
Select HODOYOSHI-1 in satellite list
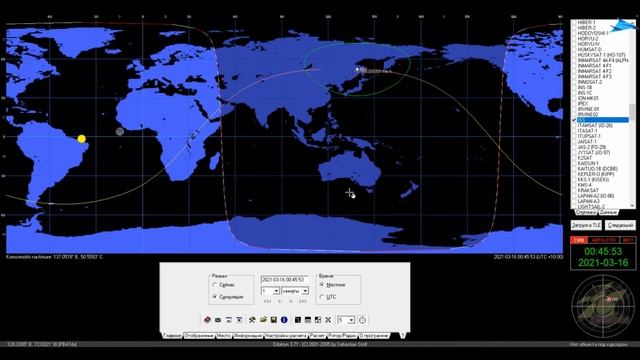[x=593, y=33]
